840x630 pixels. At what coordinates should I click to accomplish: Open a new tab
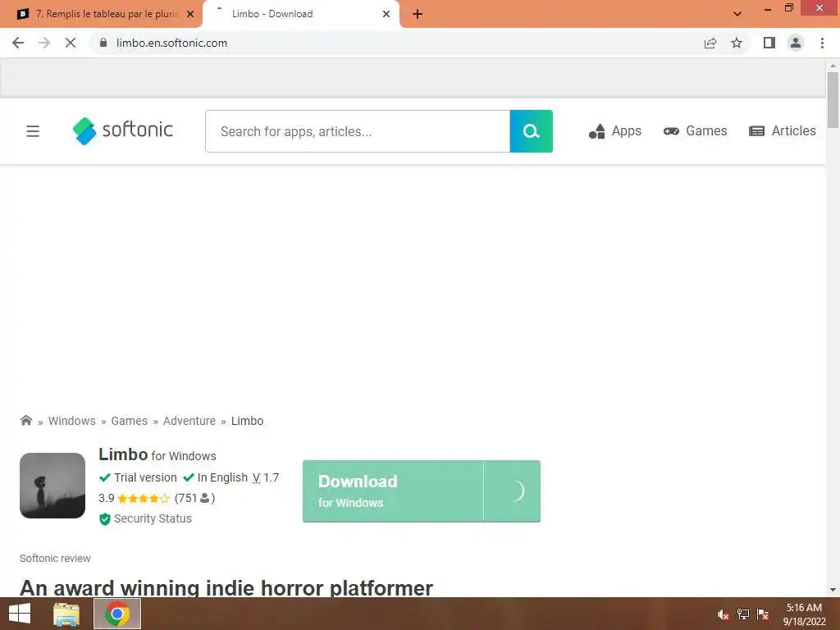tap(418, 14)
